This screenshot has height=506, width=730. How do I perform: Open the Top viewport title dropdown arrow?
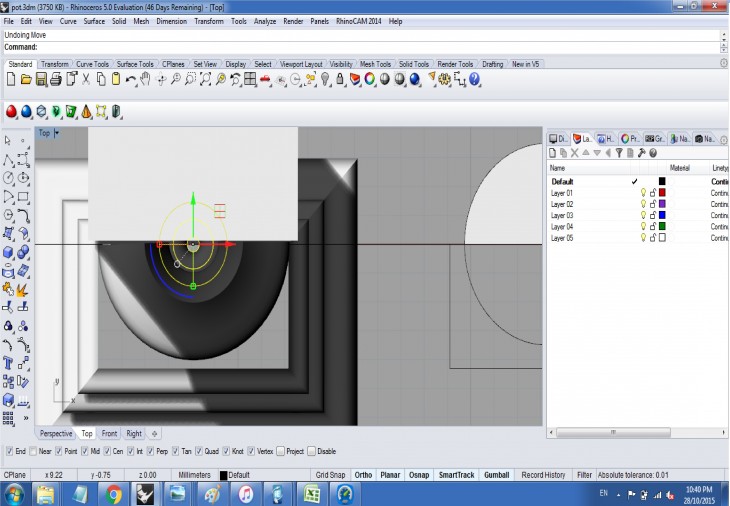(57, 133)
